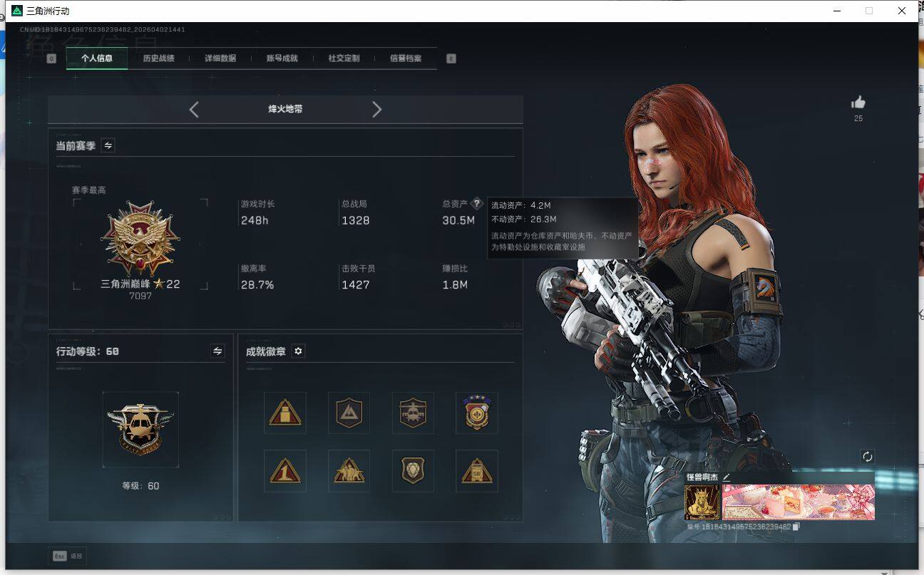Click the Q key hint before the tabs
Viewport: 924px width, 575px height.
51,58
